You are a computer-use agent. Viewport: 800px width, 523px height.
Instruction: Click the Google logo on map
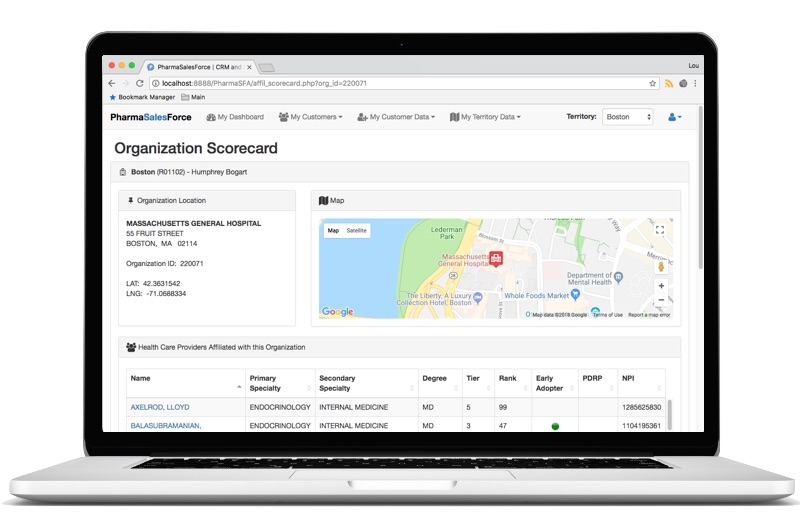coord(337,311)
